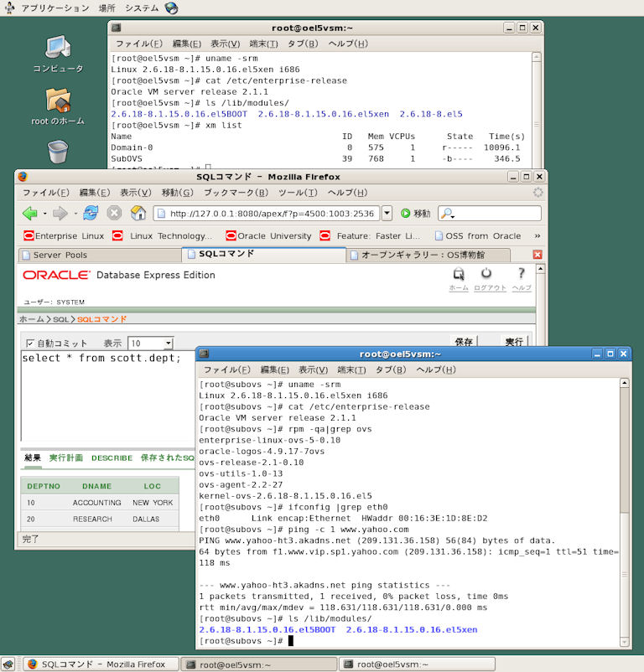
Task: Open the front terminal's 端末(T) menu
Action: tap(351, 370)
